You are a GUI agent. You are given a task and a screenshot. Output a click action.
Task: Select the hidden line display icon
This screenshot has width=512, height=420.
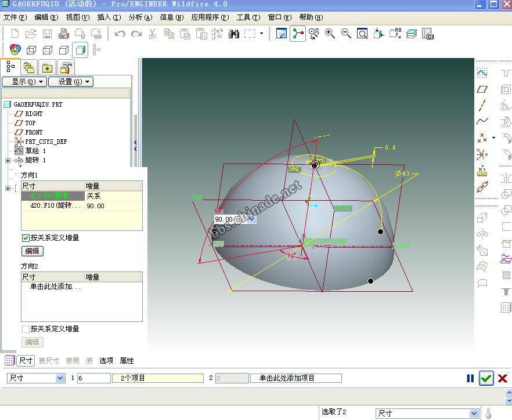pyautogui.click(x=48, y=50)
